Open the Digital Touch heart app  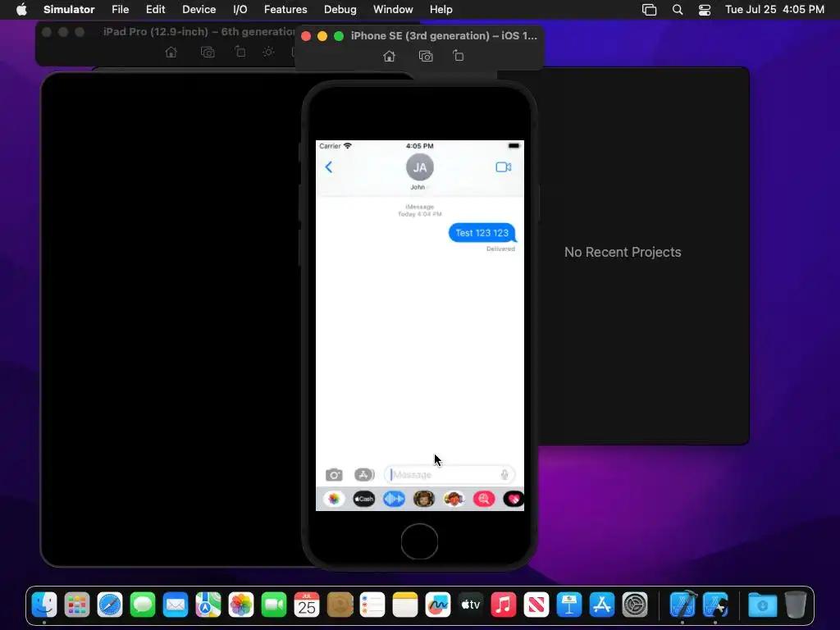[x=514, y=499]
